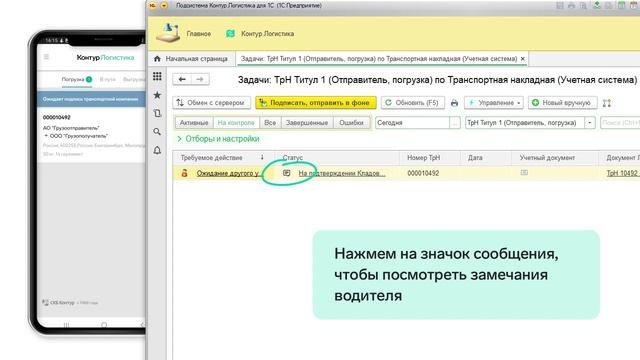The width and height of the screenshot is (640, 360).
Task: Click the 1C desk lamp logo
Action: click(169, 33)
